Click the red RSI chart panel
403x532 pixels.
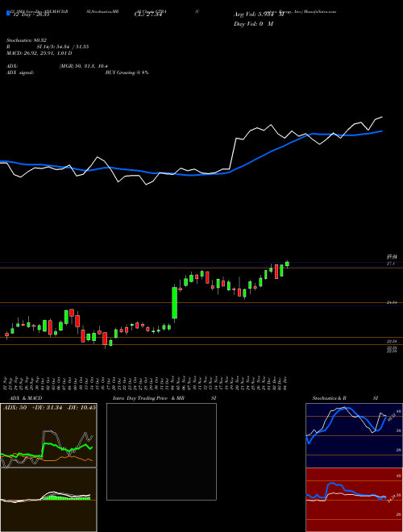click(354, 500)
